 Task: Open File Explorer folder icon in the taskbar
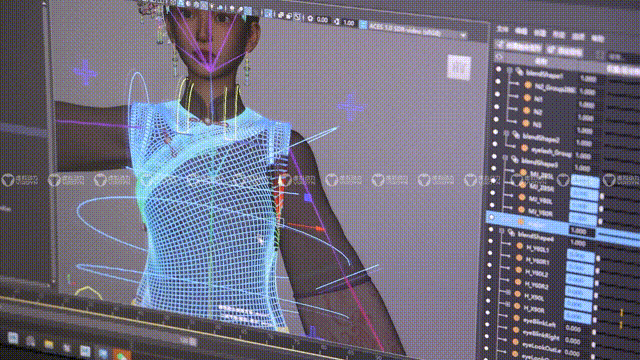click(49, 345)
